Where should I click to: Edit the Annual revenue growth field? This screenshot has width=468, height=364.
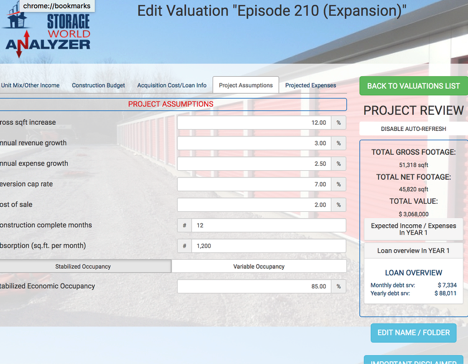[254, 143]
